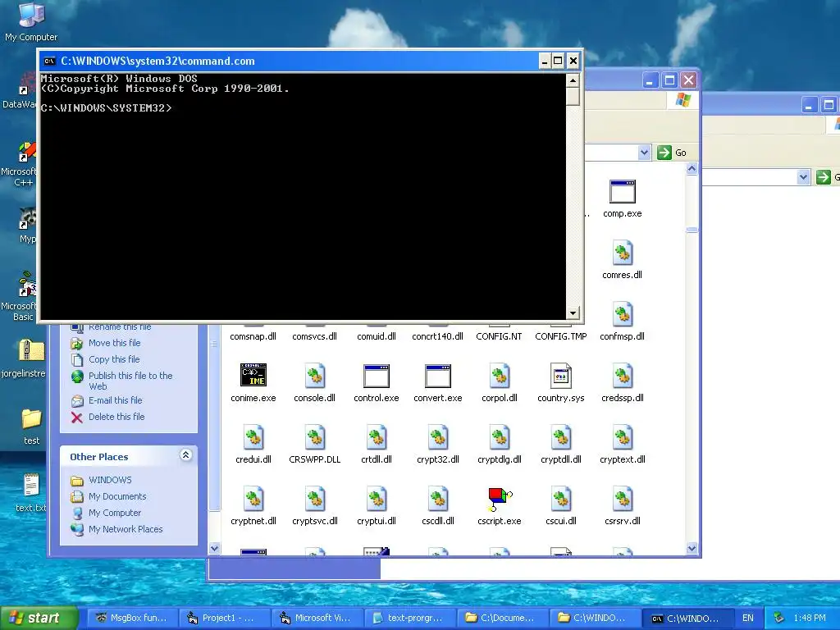Select the comres.dll file icon
Image resolution: width=840 pixels, height=630 pixels.
[622, 253]
